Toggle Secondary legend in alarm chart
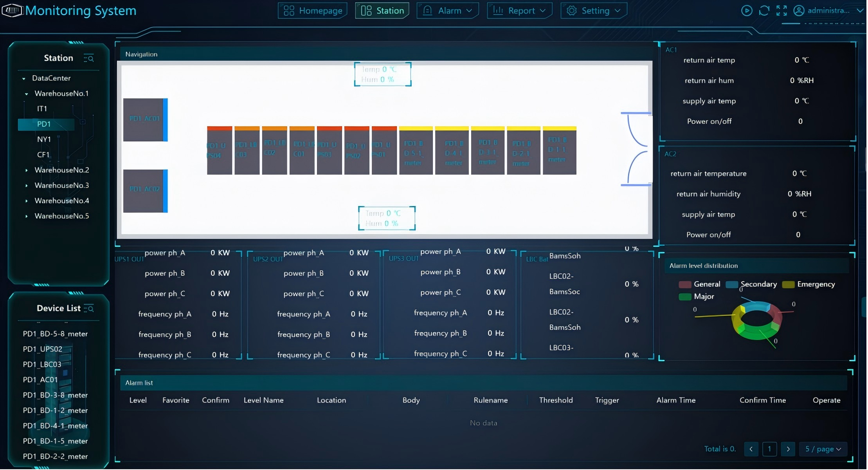This screenshot has width=868, height=470. coord(752,285)
